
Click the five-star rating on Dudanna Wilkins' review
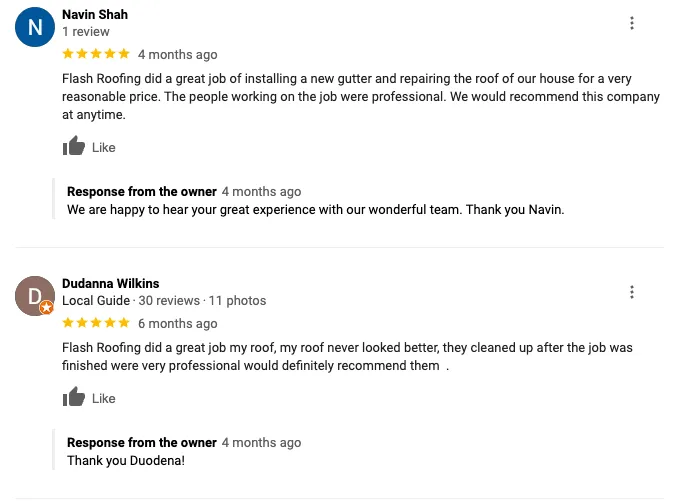pos(96,323)
